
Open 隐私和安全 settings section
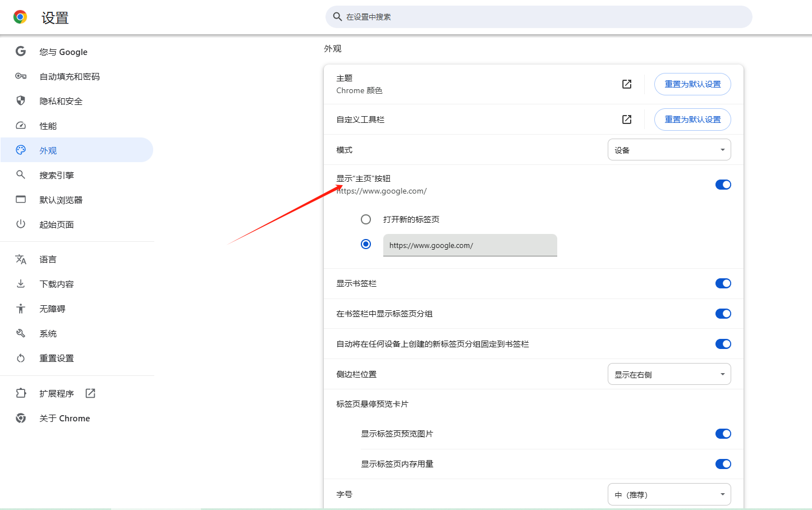[x=76, y=101]
